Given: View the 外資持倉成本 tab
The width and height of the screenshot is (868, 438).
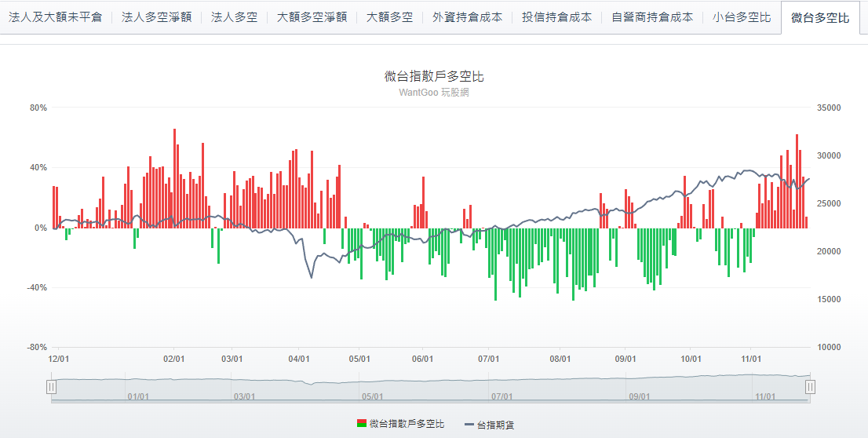Looking at the screenshot, I should [467, 17].
